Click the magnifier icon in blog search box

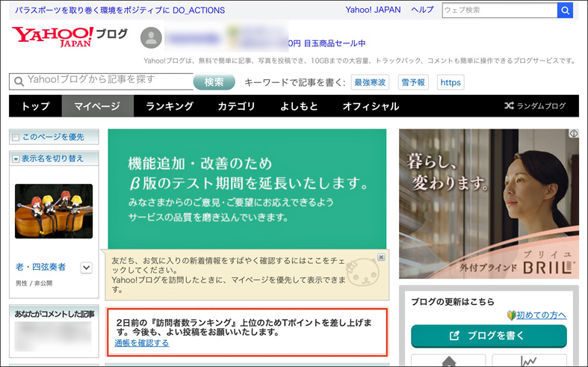(19, 81)
